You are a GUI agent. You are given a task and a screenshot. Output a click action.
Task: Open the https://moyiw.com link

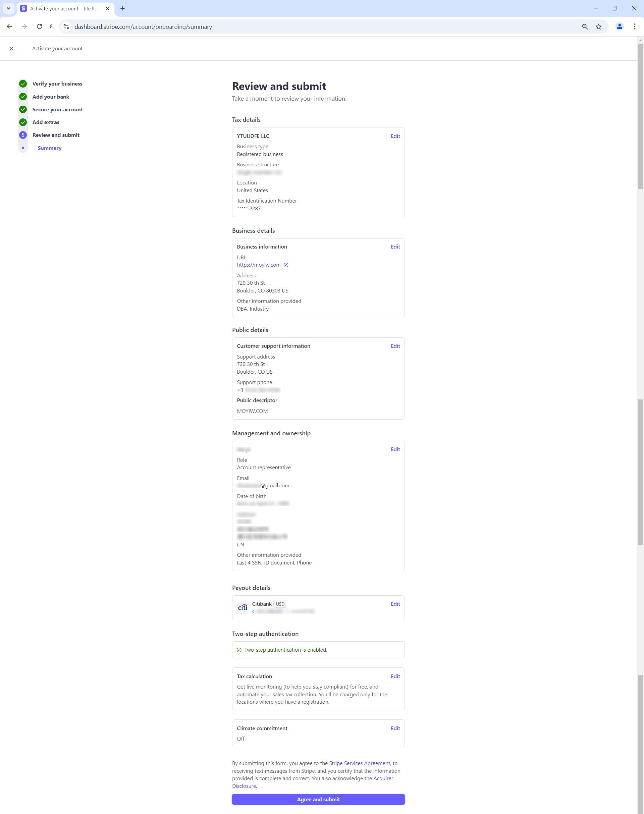(259, 265)
